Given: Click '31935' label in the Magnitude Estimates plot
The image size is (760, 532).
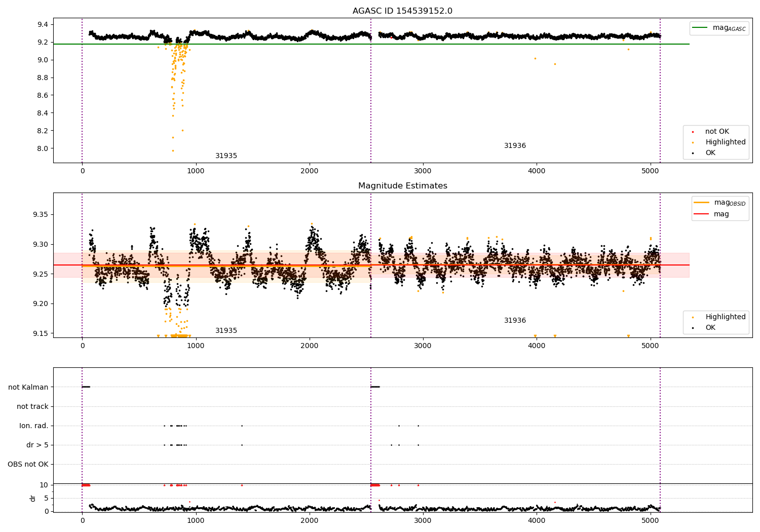Looking at the screenshot, I should coord(226,331).
